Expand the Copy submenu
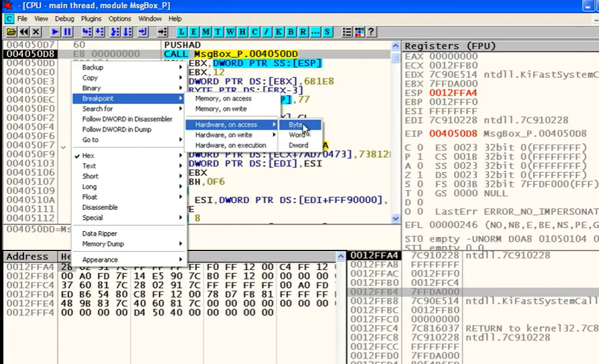Screen dimensions: 599x364 coord(129,77)
